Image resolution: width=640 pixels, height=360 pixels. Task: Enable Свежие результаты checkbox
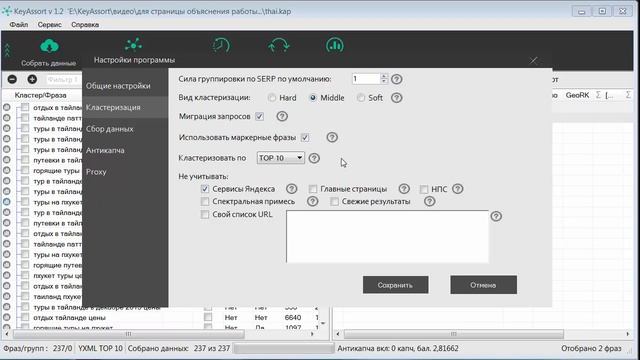pos(334,202)
